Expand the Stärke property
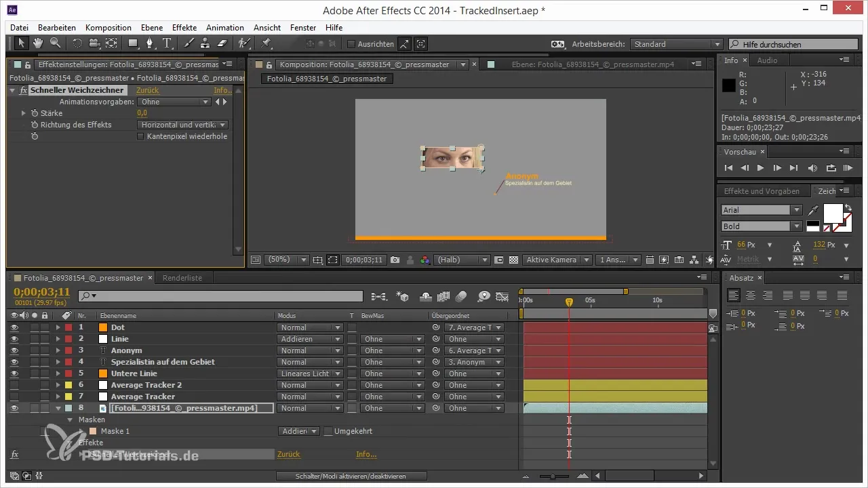 point(24,113)
